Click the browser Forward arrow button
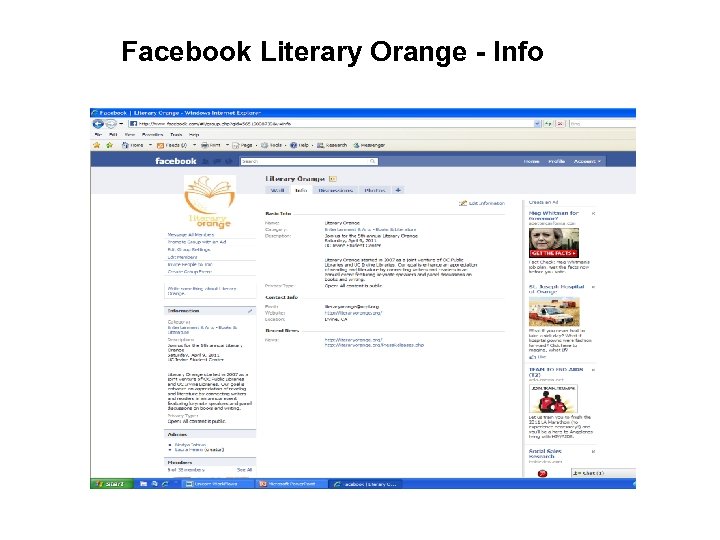 pos(111,124)
